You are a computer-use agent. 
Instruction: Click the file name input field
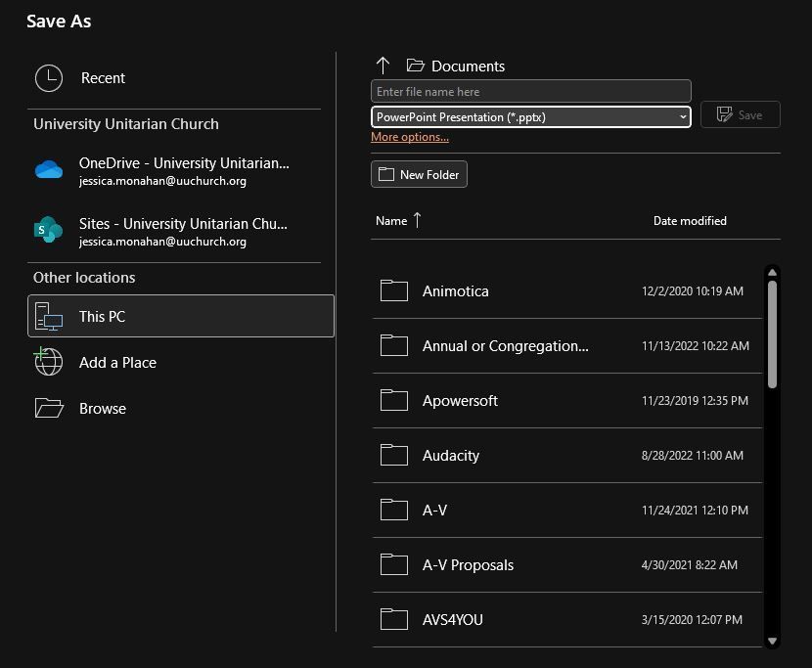[x=531, y=91]
